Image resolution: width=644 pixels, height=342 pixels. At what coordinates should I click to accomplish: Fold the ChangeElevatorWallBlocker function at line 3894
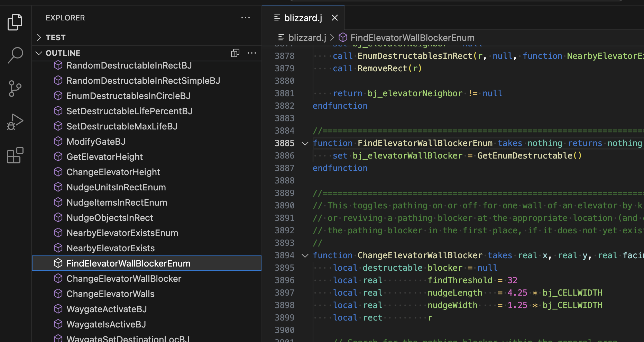[x=305, y=255]
